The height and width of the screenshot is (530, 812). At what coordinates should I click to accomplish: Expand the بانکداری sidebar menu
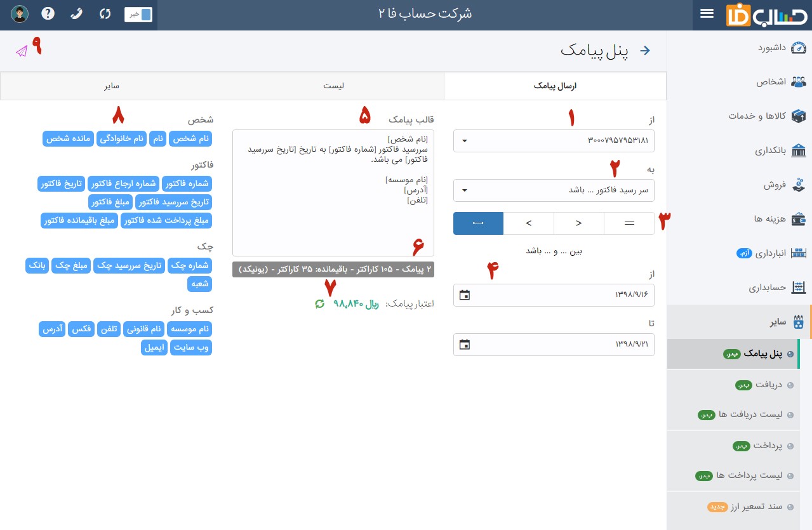coord(739,150)
